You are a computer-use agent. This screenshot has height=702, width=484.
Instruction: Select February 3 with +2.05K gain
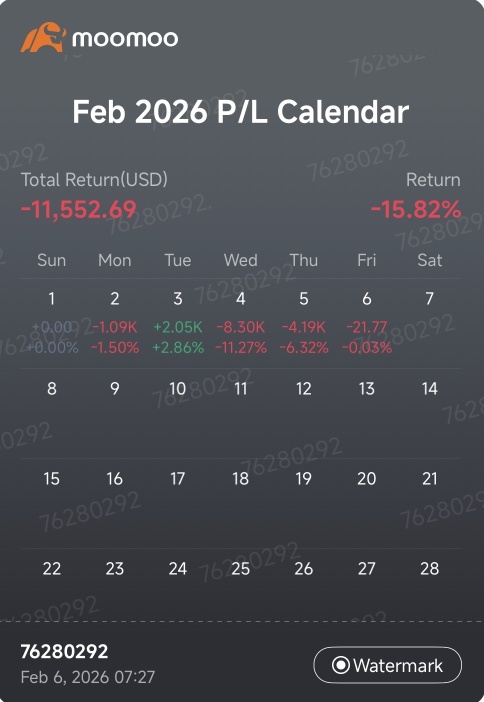(x=178, y=324)
